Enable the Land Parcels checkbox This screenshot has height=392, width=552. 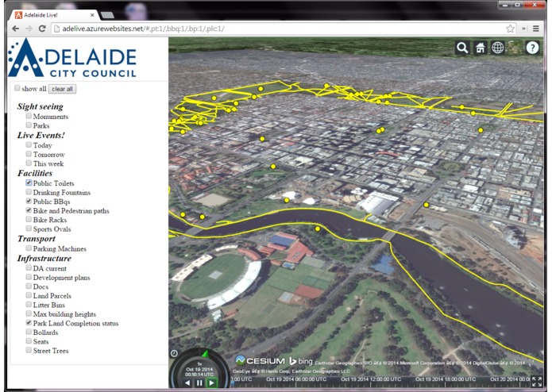(29, 295)
